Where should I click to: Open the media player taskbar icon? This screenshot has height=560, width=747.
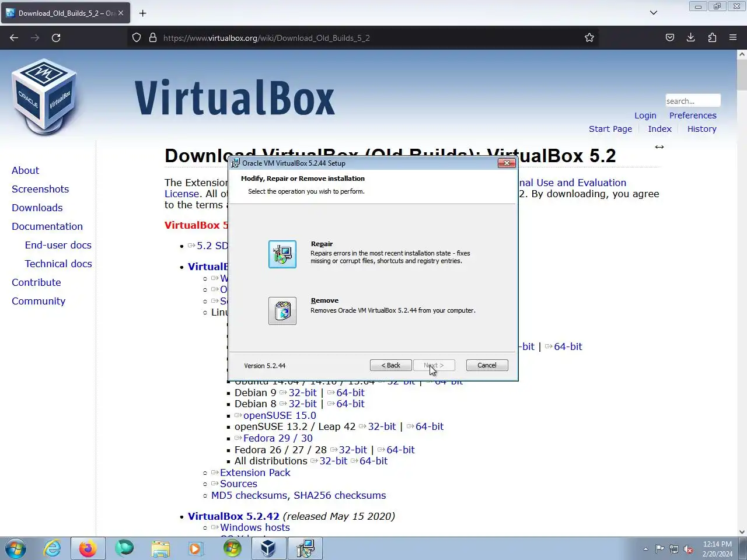pos(196,548)
